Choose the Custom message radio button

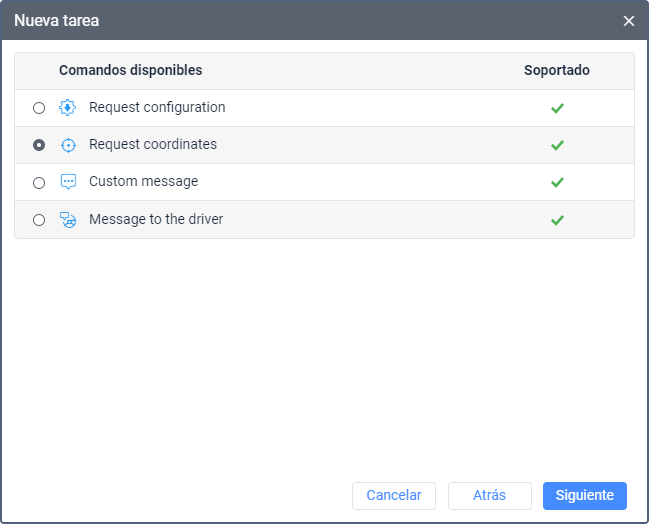(39, 183)
